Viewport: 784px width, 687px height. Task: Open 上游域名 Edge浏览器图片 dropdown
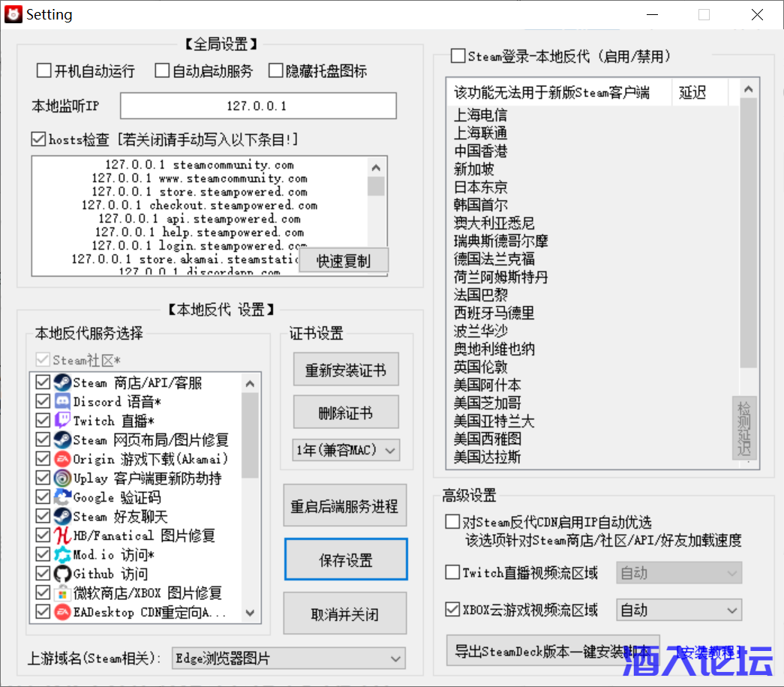click(289, 658)
